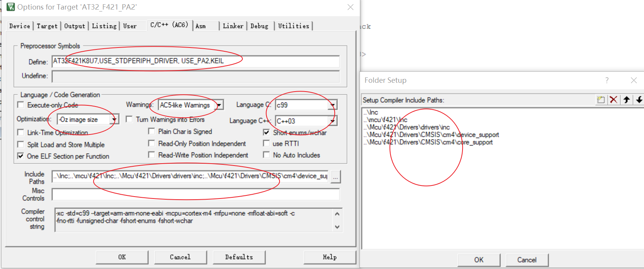Cancel the Folder Setup dialog
The height and width of the screenshot is (269, 644).
coord(527,260)
